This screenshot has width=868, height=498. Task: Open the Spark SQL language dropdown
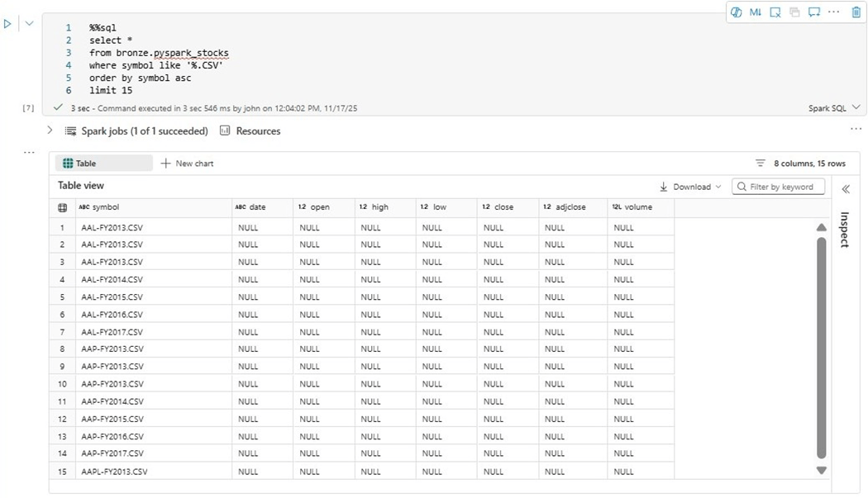pos(834,108)
